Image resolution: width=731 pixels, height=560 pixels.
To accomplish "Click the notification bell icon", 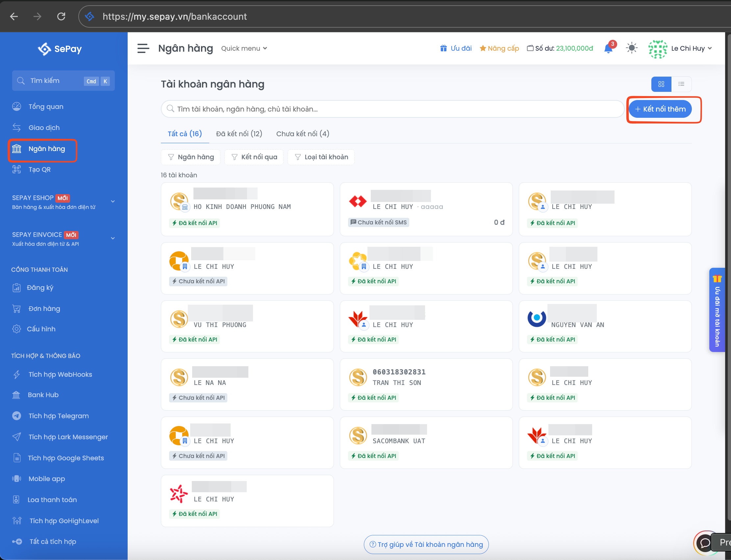I will [x=608, y=49].
